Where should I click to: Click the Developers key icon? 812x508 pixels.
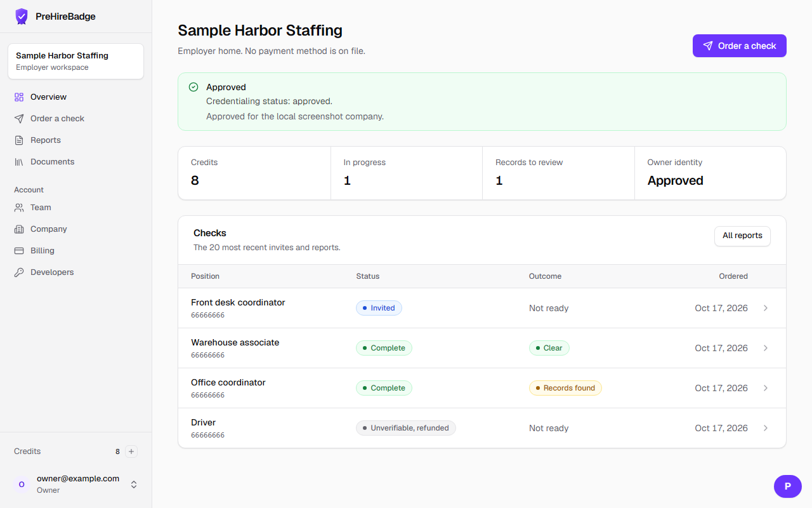[x=19, y=272]
